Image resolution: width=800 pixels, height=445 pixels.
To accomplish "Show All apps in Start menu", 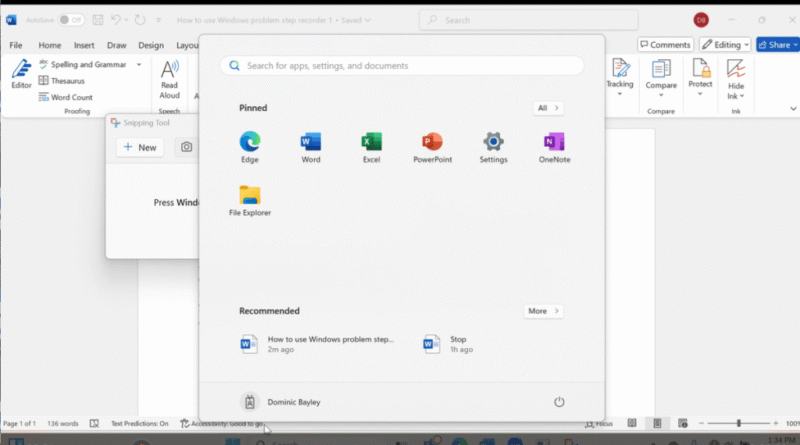I will [548, 108].
